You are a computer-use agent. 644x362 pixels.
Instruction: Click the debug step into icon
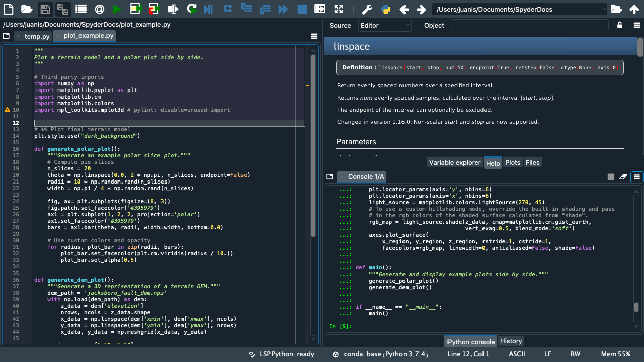246,8
